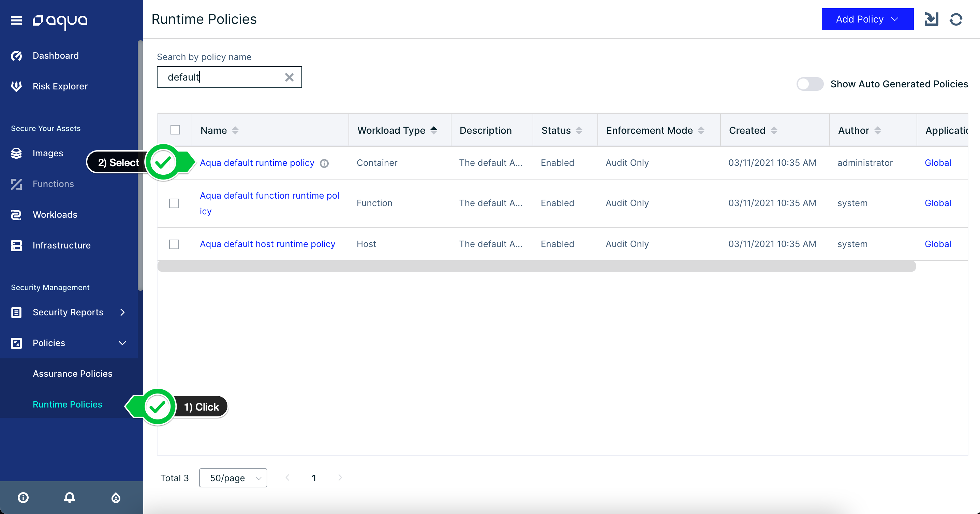Image resolution: width=980 pixels, height=514 pixels.
Task: Sort by Author column arrows
Action: [x=878, y=131]
